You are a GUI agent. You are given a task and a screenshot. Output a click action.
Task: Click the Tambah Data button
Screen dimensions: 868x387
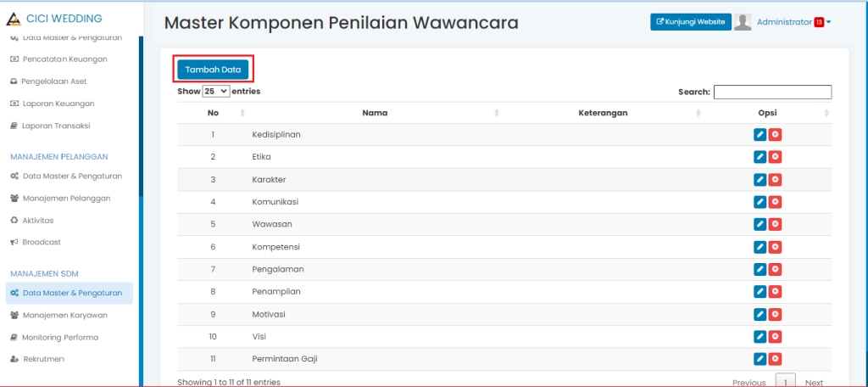point(213,69)
